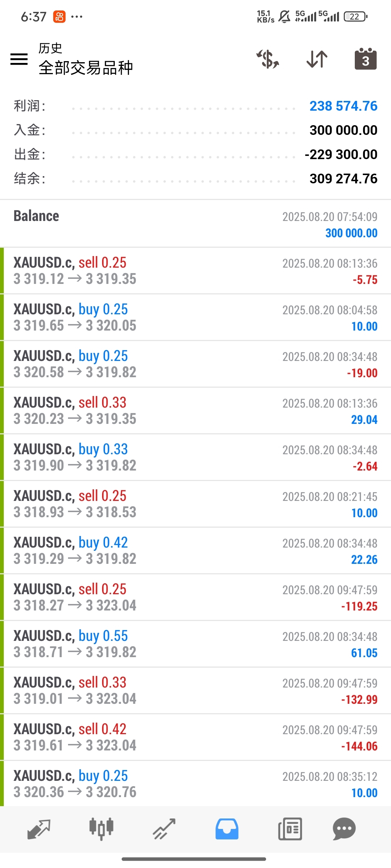Select the sell 0.42 trade losing -144.06
Screen dimensions: 391x868
(195, 737)
